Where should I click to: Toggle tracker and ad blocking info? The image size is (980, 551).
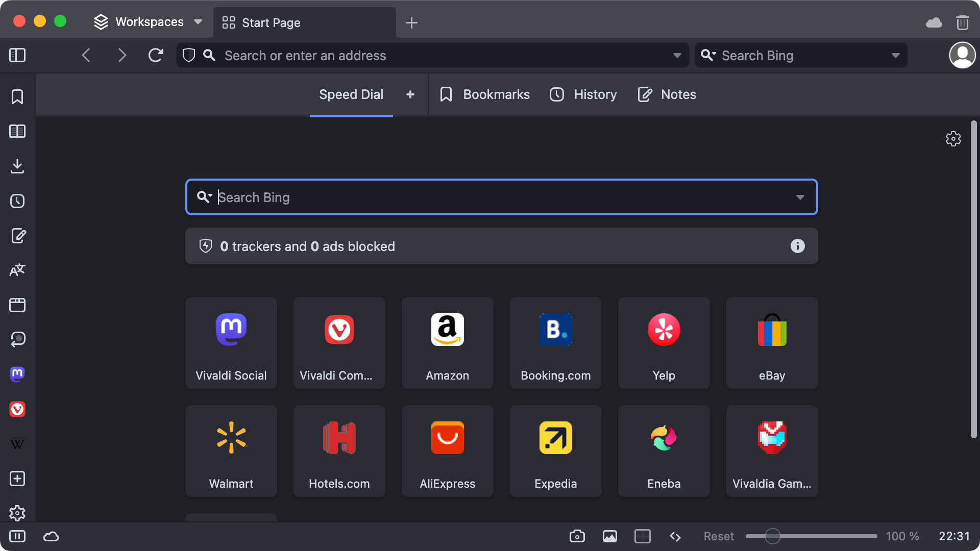tap(798, 245)
